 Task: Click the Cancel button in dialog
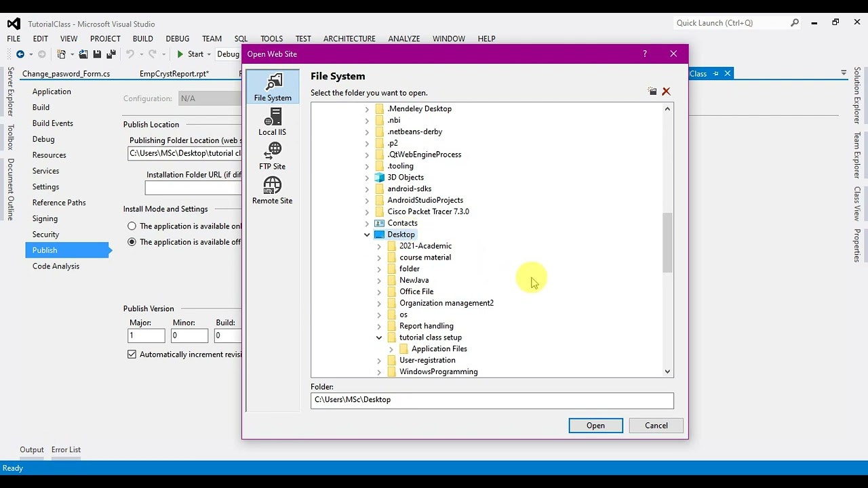point(656,426)
